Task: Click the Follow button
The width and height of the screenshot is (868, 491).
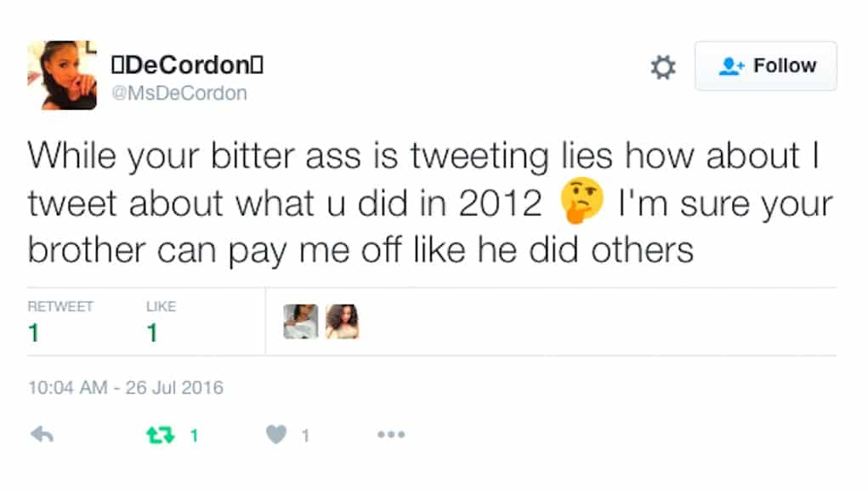Action: point(766,66)
